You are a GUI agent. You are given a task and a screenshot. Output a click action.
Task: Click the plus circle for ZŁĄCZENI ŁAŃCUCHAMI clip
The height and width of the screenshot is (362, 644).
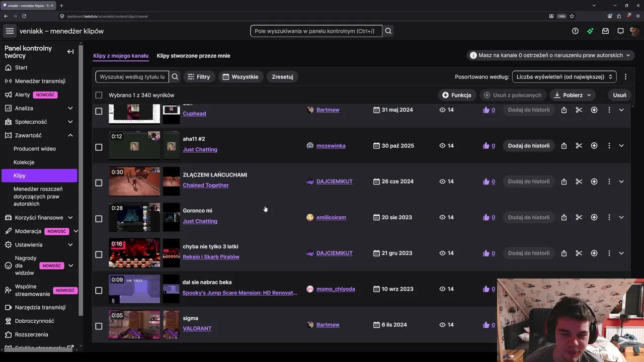tap(594, 182)
